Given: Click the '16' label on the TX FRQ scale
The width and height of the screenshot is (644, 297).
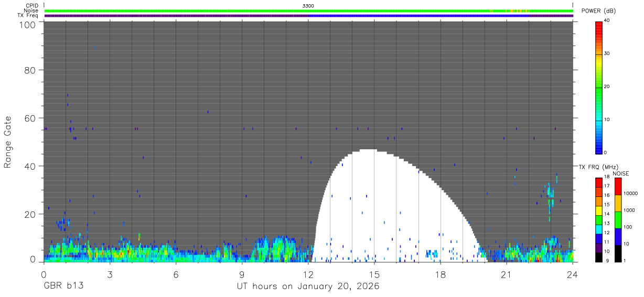Looking at the screenshot, I should (x=606, y=195).
